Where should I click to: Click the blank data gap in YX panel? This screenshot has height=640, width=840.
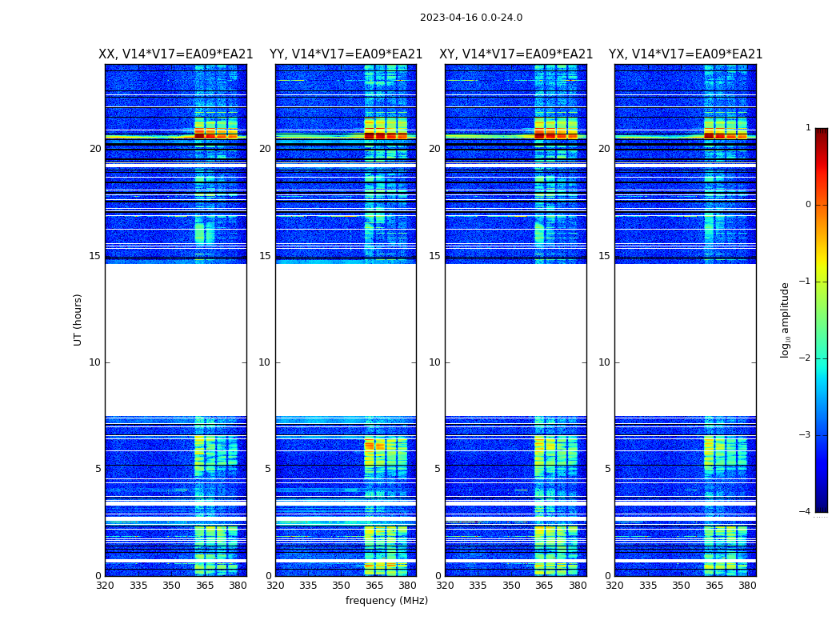[686, 340]
